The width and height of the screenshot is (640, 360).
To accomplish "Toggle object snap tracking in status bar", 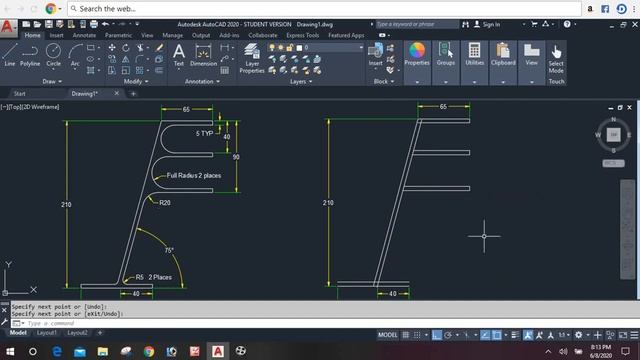I will click(x=485, y=335).
